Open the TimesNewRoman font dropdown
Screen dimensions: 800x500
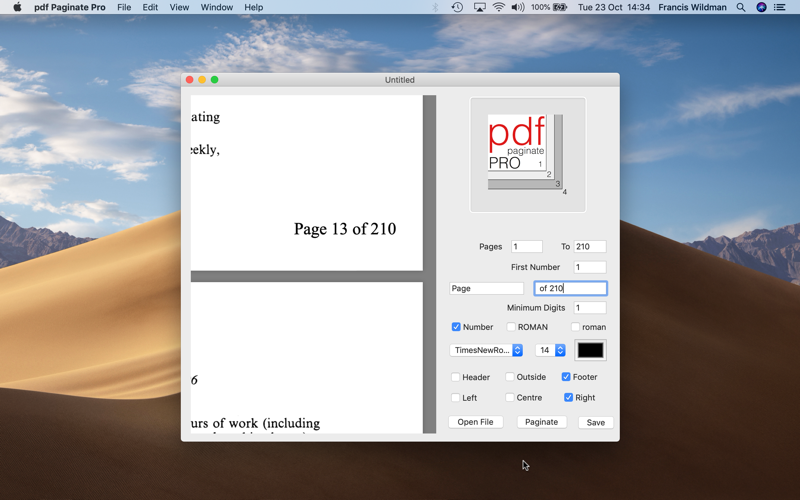click(486, 350)
